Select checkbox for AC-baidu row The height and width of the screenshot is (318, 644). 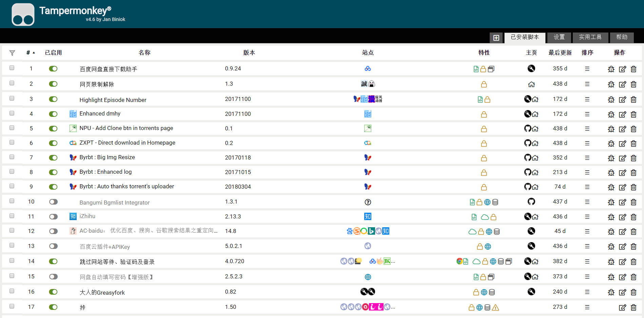[12, 230]
